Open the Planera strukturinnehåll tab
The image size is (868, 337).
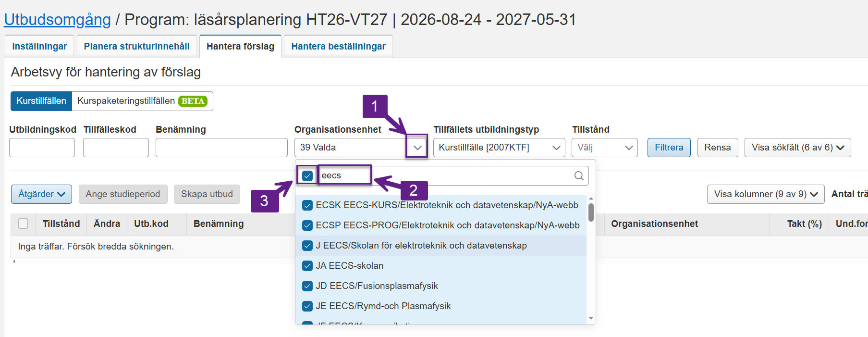click(136, 47)
